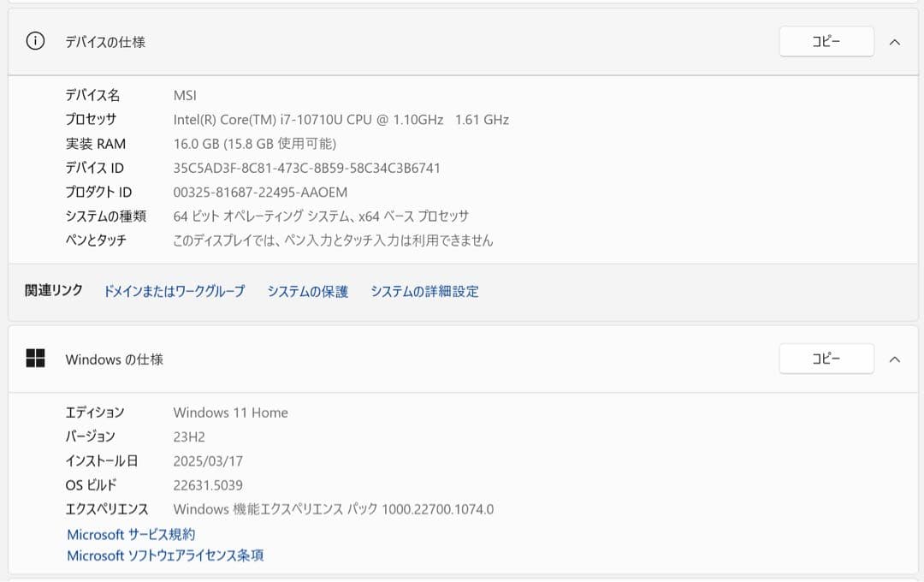Click the デバイス ID value
Viewport: 924px width, 582px height.
coord(308,168)
